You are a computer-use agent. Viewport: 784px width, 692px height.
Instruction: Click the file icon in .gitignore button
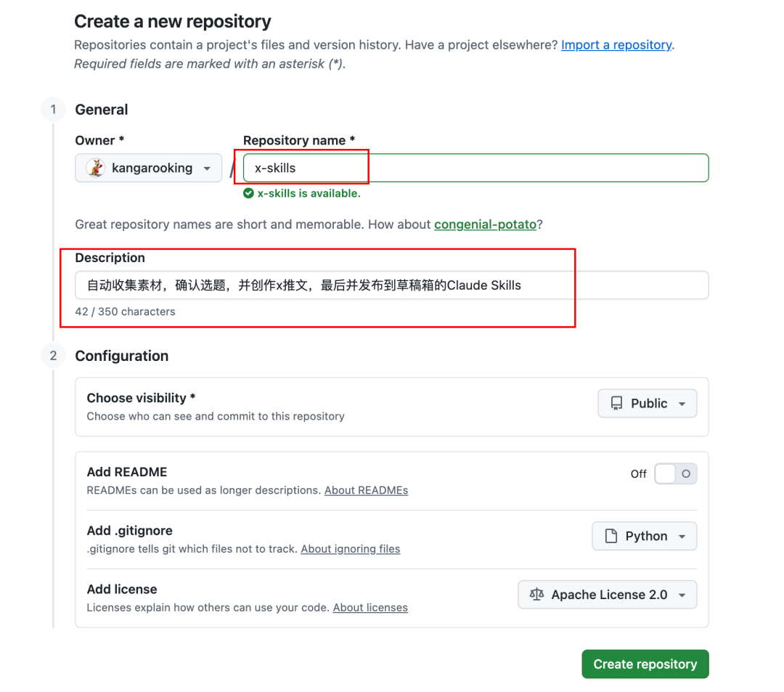(611, 537)
